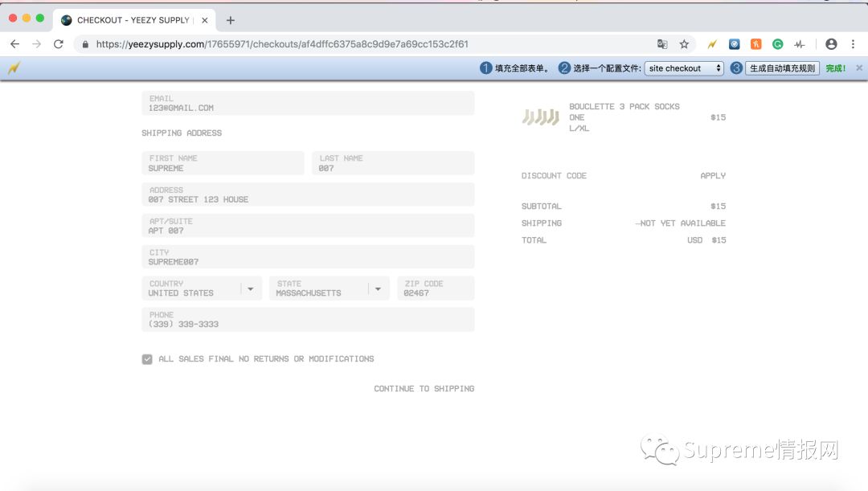Go back to the previous page
Screen dimensions: 868x491
pyautogui.click(x=15, y=44)
